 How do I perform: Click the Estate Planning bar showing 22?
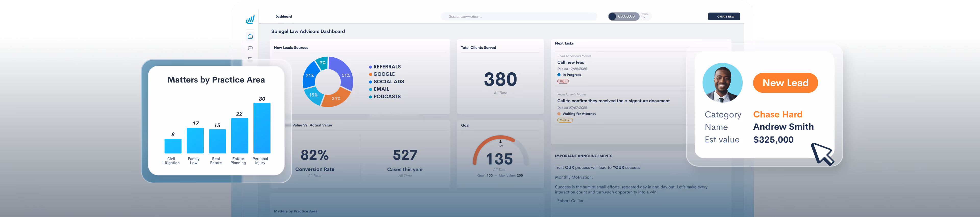[240, 136]
